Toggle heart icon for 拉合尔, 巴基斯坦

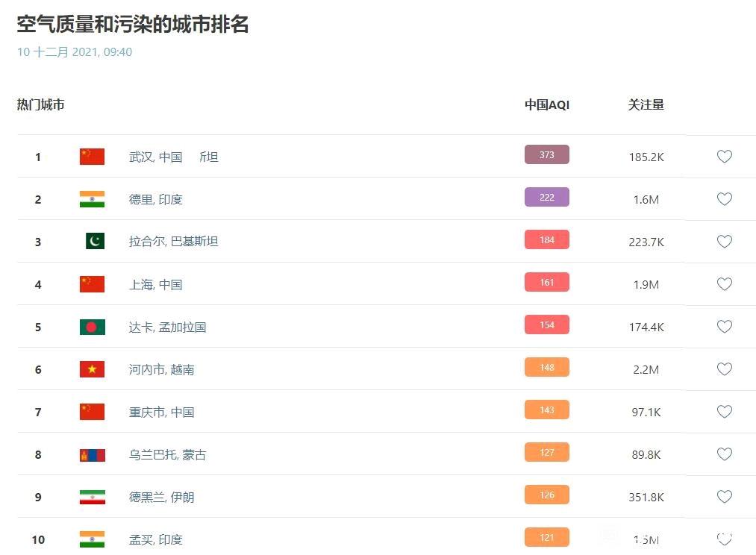pyautogui.click(x=724, y=242)
